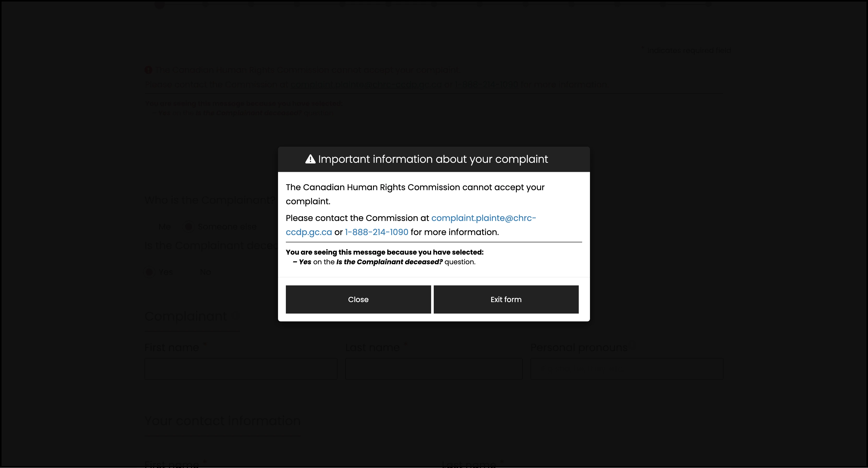Select Someone else as the Complainant

[189, 226]
